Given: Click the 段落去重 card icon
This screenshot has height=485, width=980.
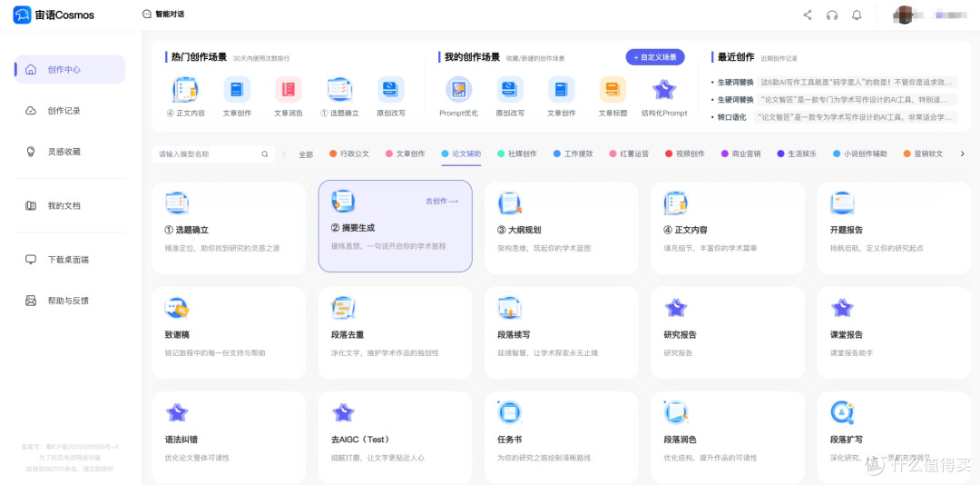Looking at the screenshot, I should (x=343, y=308).
